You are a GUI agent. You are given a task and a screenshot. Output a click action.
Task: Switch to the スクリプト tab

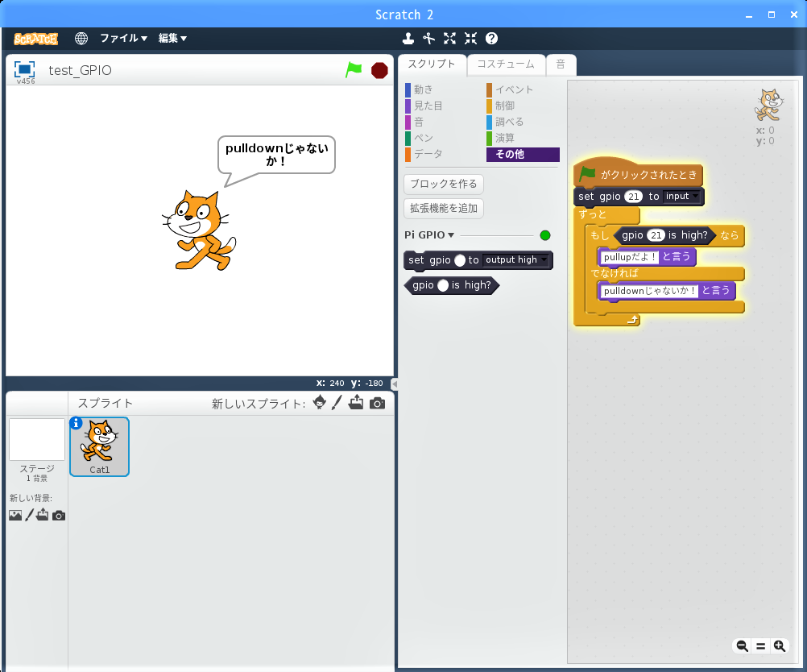coord(432,64)
